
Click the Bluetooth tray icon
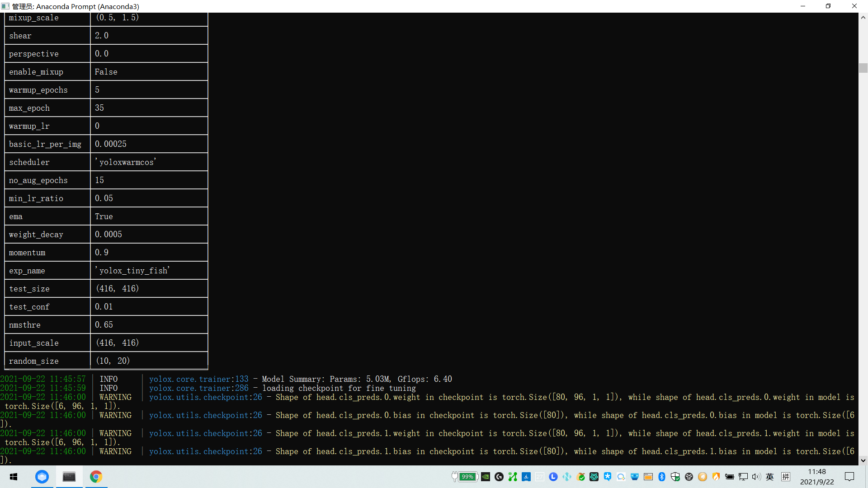(662, 477)
